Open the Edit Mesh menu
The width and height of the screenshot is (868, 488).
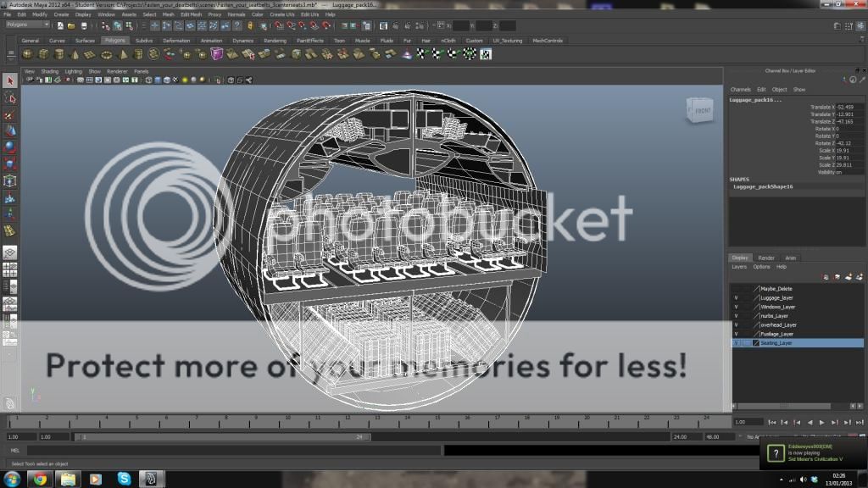click(190, 14)
